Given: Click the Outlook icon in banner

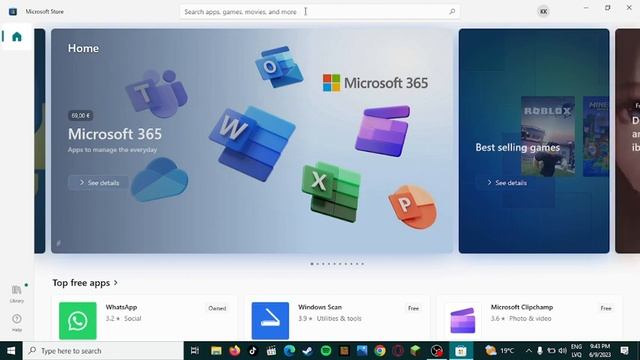Looking at the screenshot, I should (x=279, y=67).
